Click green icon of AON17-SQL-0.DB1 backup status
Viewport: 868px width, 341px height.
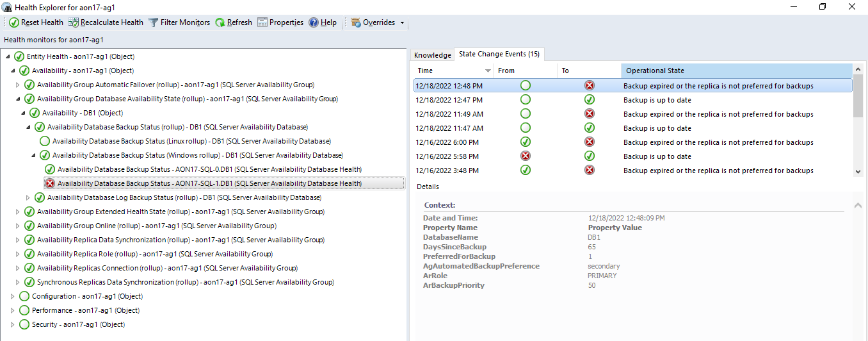[50, 169]
